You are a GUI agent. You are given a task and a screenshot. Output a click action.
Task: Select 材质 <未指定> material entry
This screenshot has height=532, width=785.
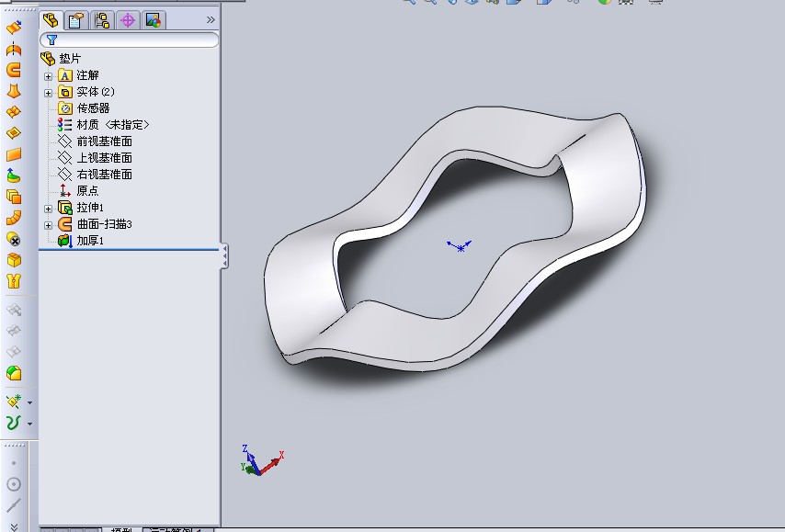click(104, 125)
